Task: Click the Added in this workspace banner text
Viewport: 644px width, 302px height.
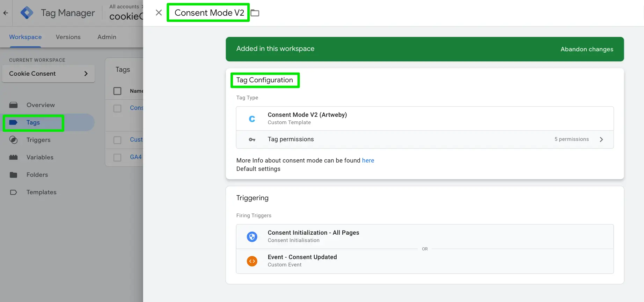Action: coord(275,48)
